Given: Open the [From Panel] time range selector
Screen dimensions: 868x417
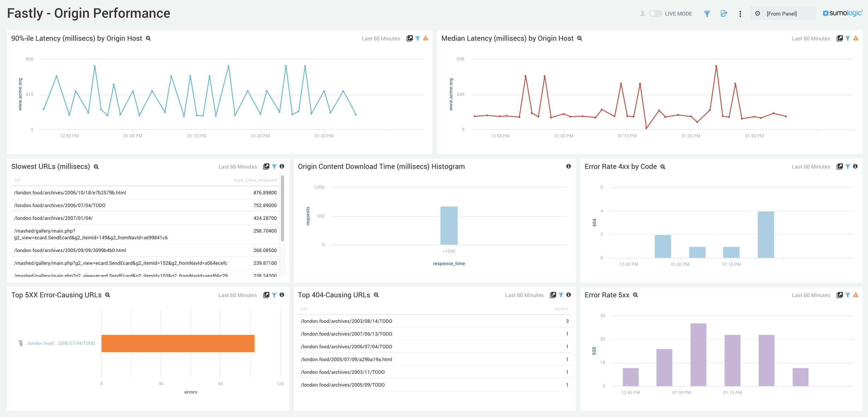Looking at the screenshot, I should pos(783,13).
